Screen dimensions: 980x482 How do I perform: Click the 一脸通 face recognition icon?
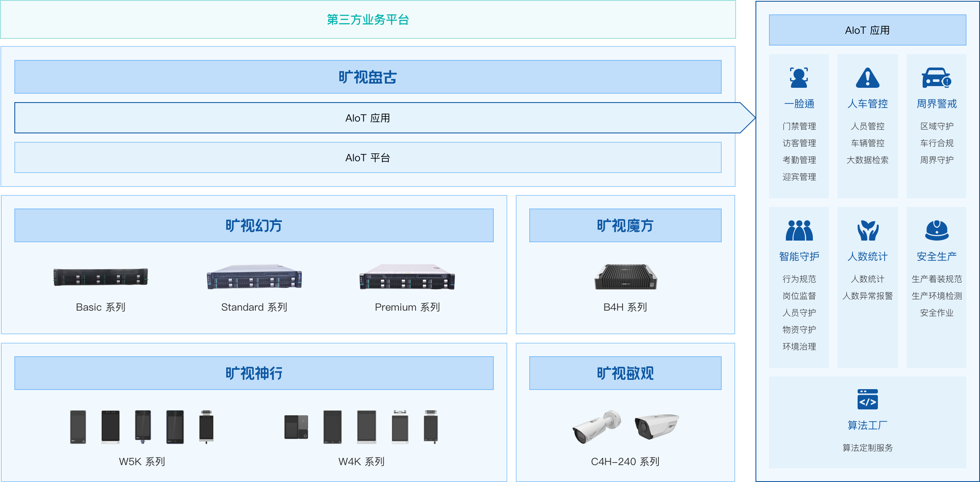coord(799,78)
